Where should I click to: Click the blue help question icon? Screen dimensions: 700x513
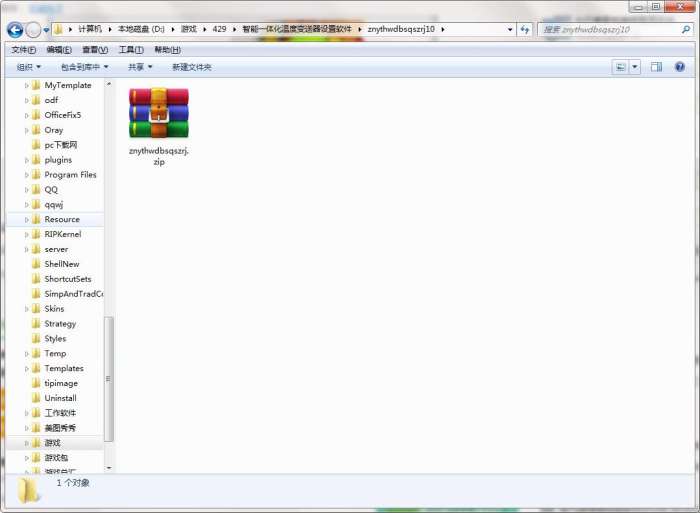[x=679, y=67]
